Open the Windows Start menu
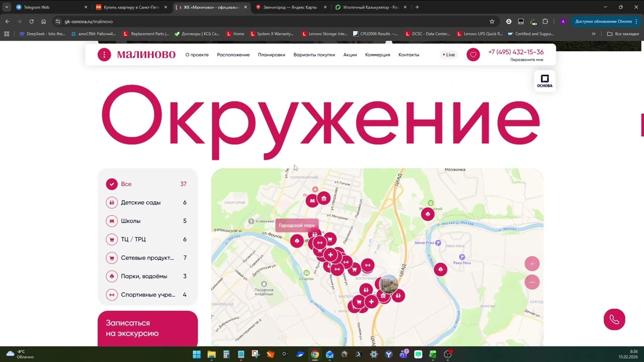644x362 pixels. click(197, 354)
